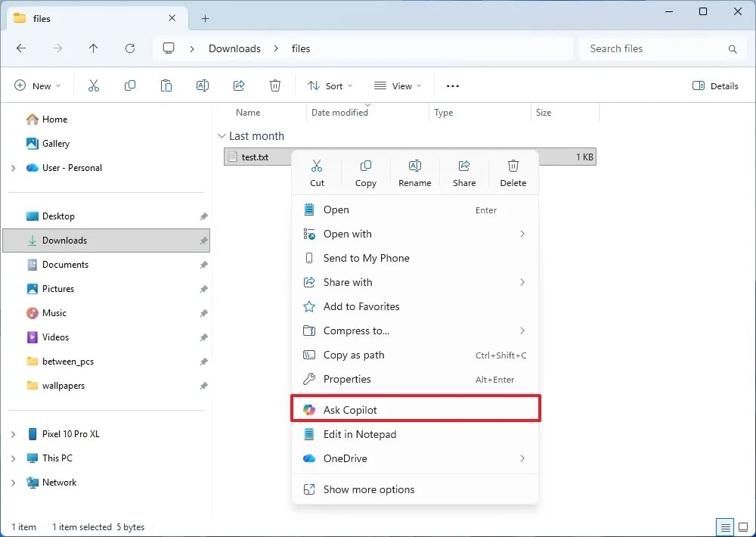Navigate up to Downloads folder
Image resolution: width=756 pixels, height=537 pixels.
tap(93, 48)
